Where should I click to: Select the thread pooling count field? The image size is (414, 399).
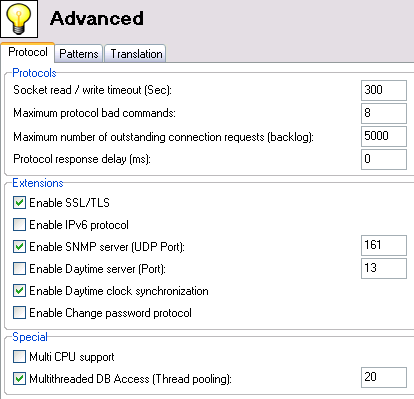384,377
